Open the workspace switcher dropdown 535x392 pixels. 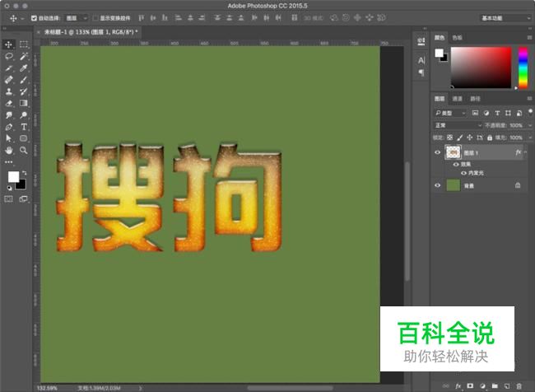(x=505, y=18)
